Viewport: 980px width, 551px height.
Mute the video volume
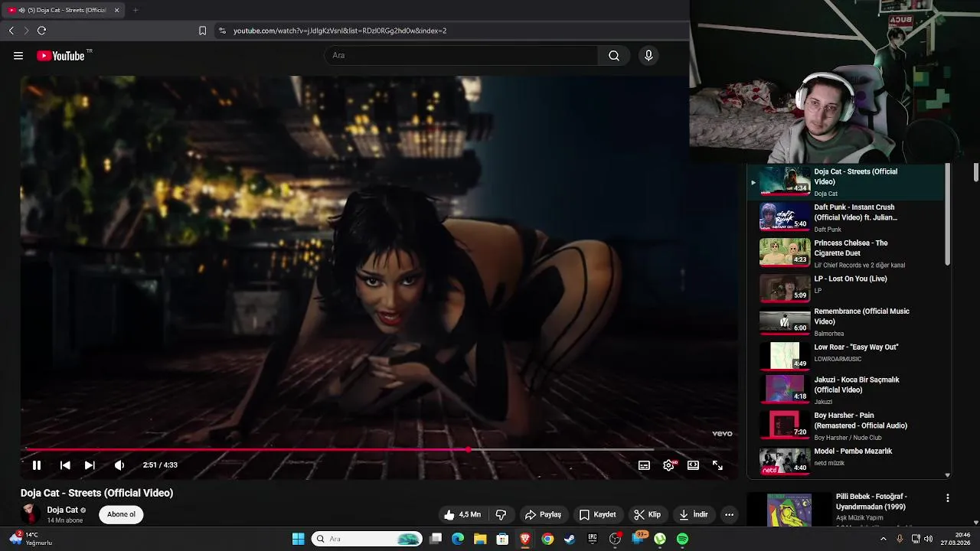pos(119,465)
